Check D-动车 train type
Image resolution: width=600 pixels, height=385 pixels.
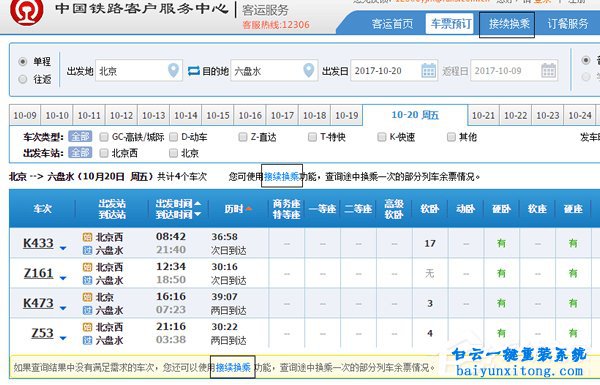173,137
